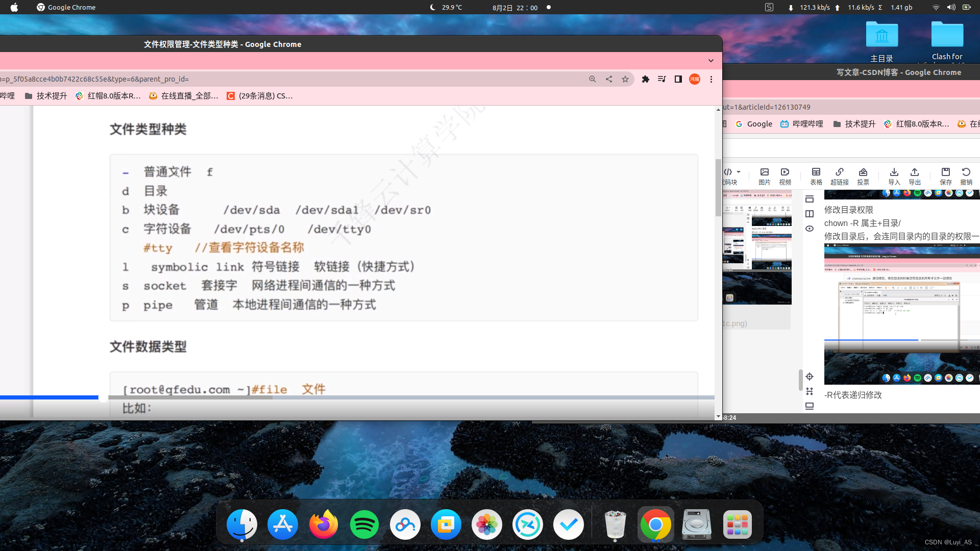Click the CSDN editor pane scrollbar thumb
This screenshot has height=551, width=980.
coord(800,380)
